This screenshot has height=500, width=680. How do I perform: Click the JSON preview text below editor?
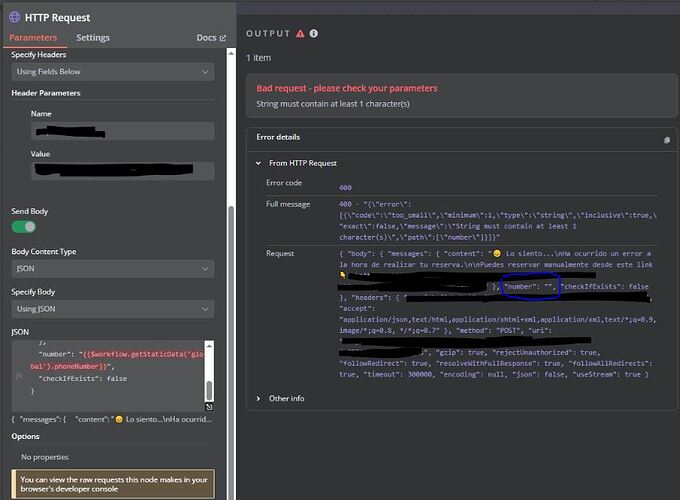(x=112, y=419)
